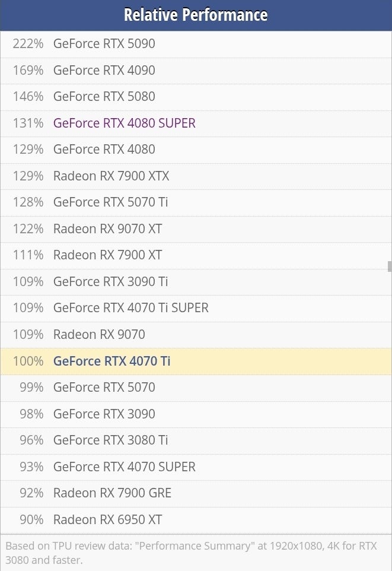Select the Radeon RX 6950 XT entry

tap(107, 519)
